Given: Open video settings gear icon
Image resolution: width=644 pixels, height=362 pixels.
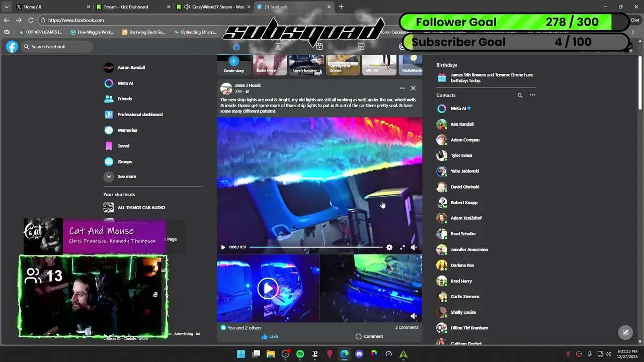Looking at the screenshot, I should tap(389, 247).
